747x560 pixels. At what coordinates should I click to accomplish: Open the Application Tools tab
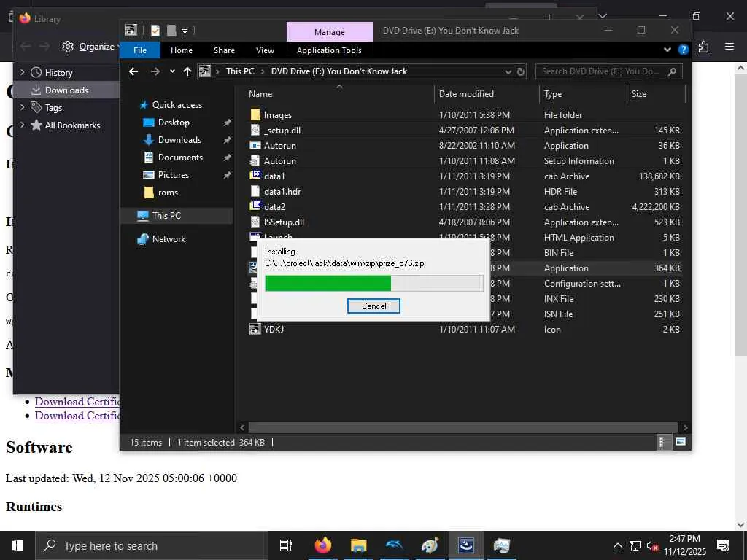[329, 50]
